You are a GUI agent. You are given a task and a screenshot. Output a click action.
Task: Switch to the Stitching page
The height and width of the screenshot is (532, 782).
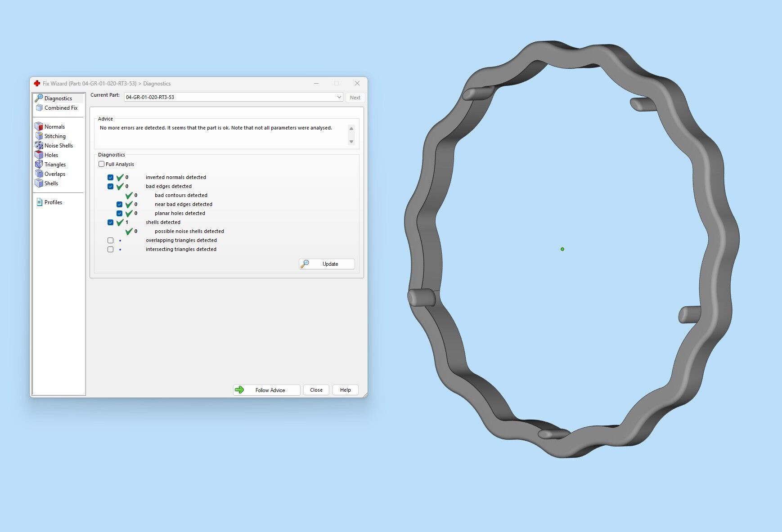[55, 136]
